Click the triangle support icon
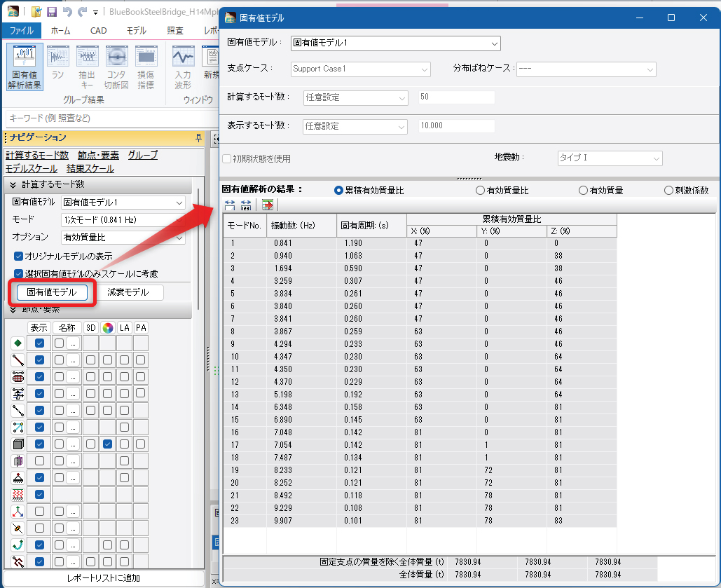 click(x=18, y=477)
